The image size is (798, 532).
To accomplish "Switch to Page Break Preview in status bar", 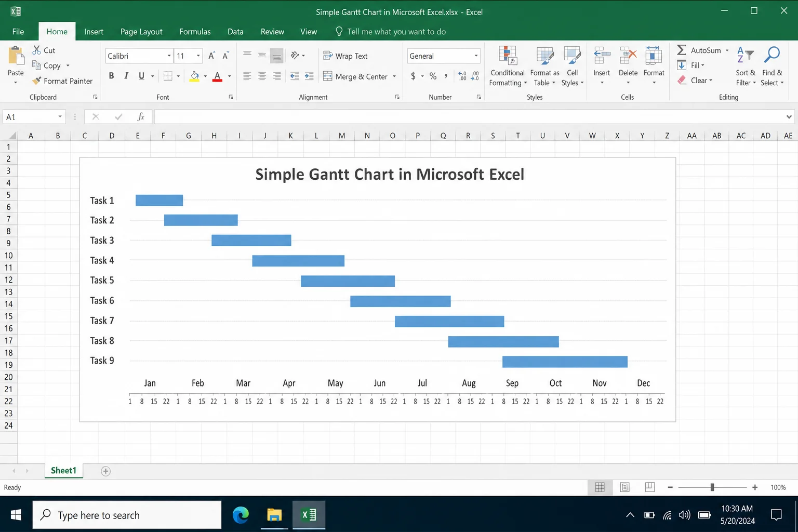I will (x=649, y=487).
